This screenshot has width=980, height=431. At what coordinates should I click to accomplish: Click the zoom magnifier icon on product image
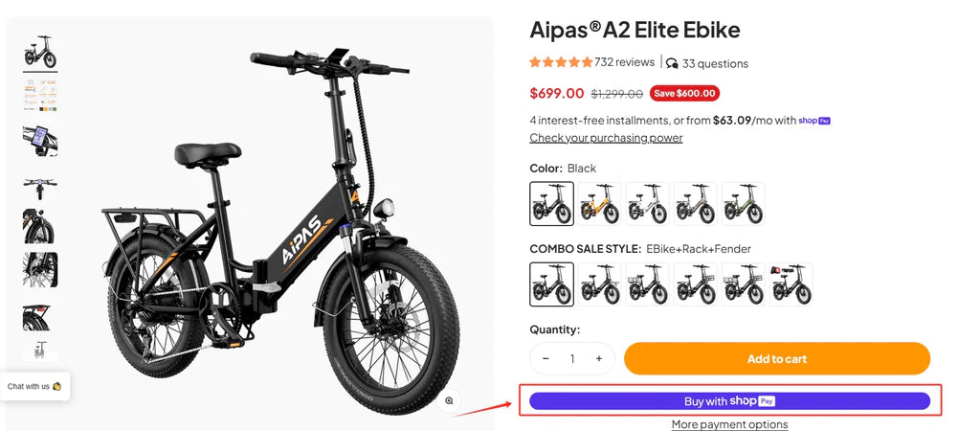449,400
